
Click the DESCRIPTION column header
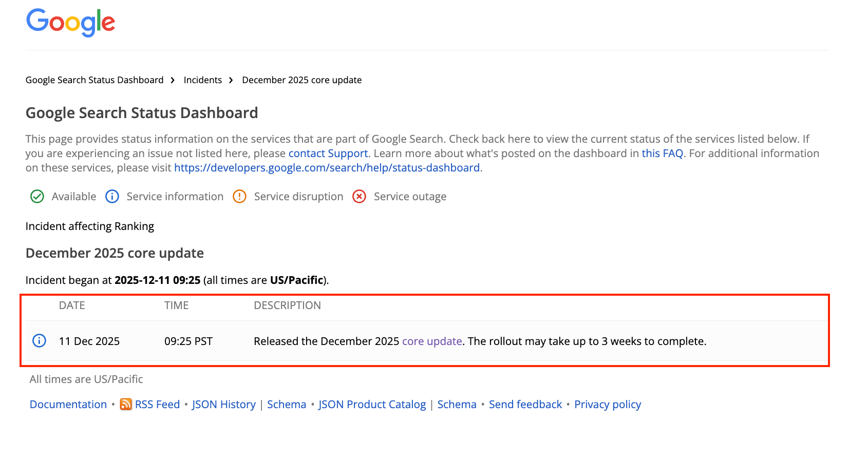click(x=287, y=305)
